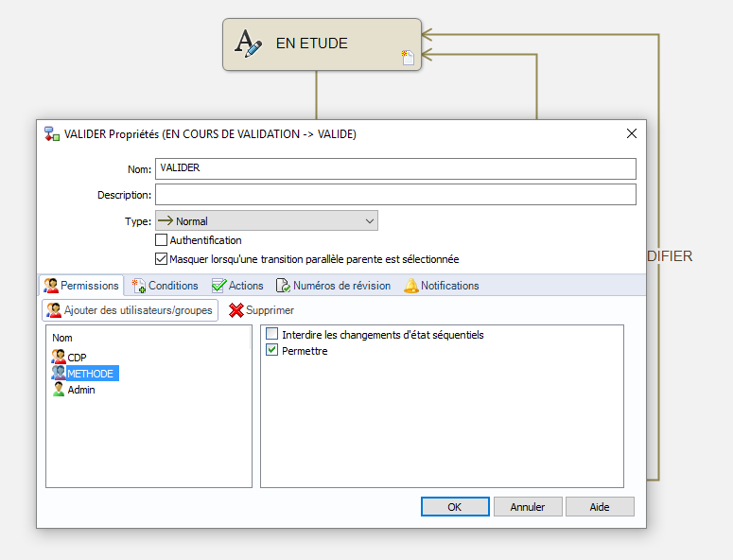This screenshot has height=560, width=733.
Task: Click the Numéros de révision tab icon
Action: click(283, 286)
